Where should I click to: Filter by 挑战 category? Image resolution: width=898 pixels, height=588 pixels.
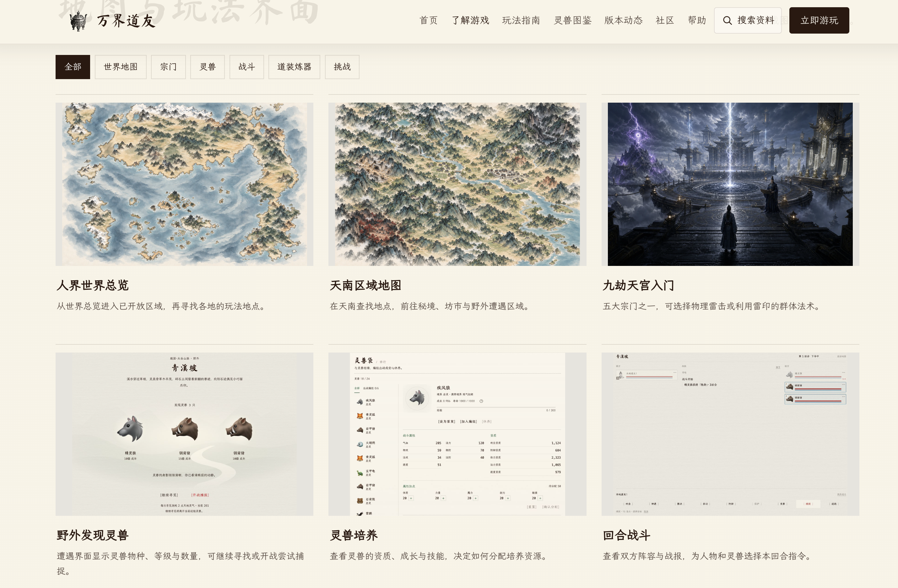(342, 67)
